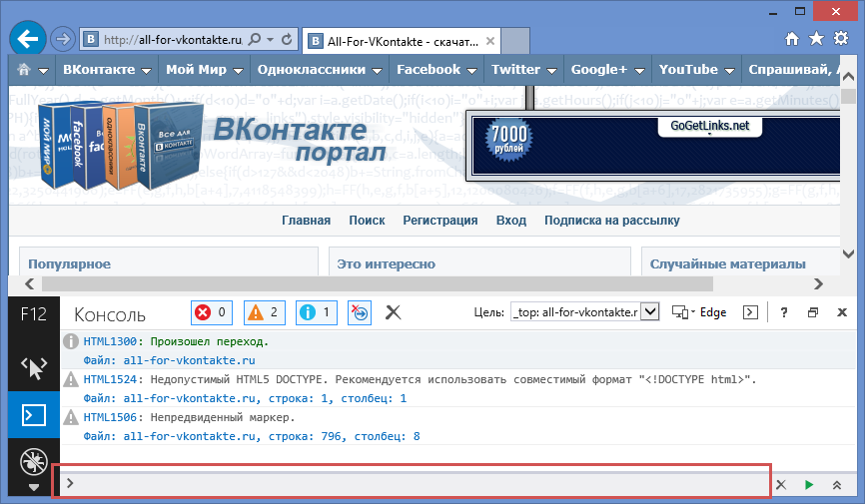Close the F12 developer tools pane
This screenshot has width=865, height=504.
click(x=842, y=312)
